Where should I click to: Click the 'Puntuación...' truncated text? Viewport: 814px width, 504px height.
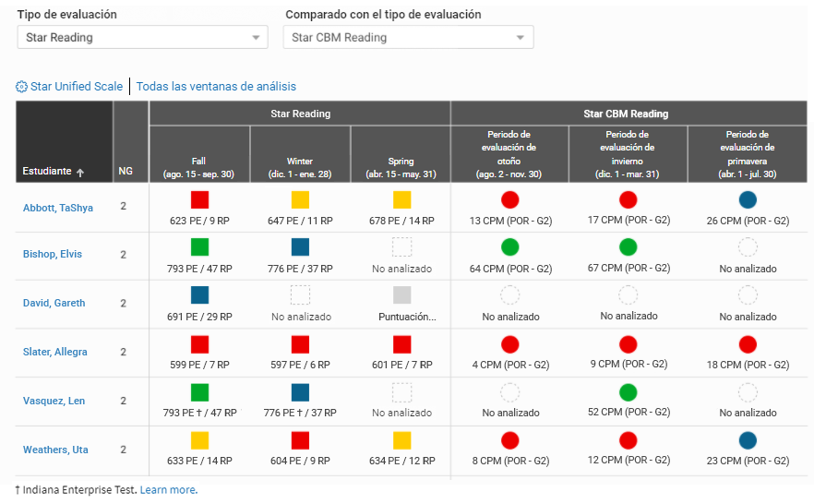point(408,317)
